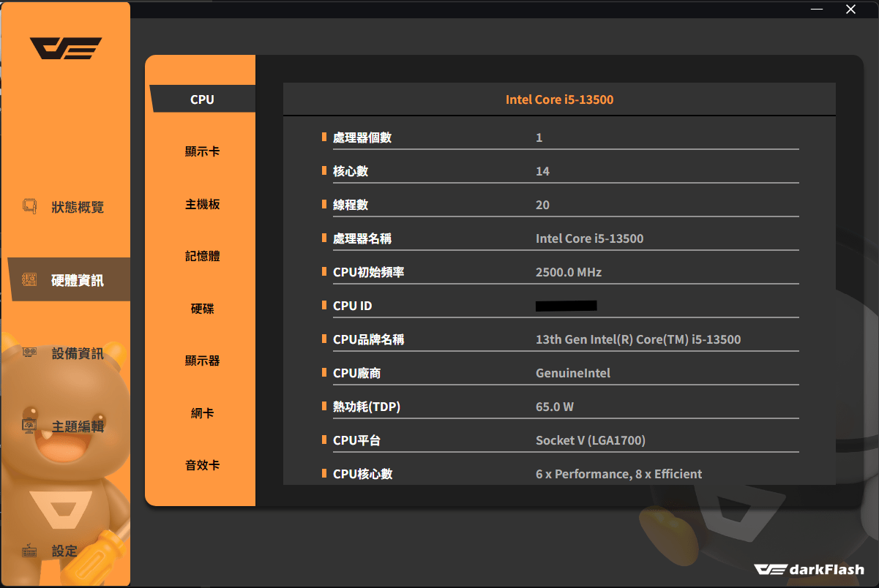Click the 處理器個數 value 1
The height and width of the screenshot is (588, 879).
(x=539, y=137)
